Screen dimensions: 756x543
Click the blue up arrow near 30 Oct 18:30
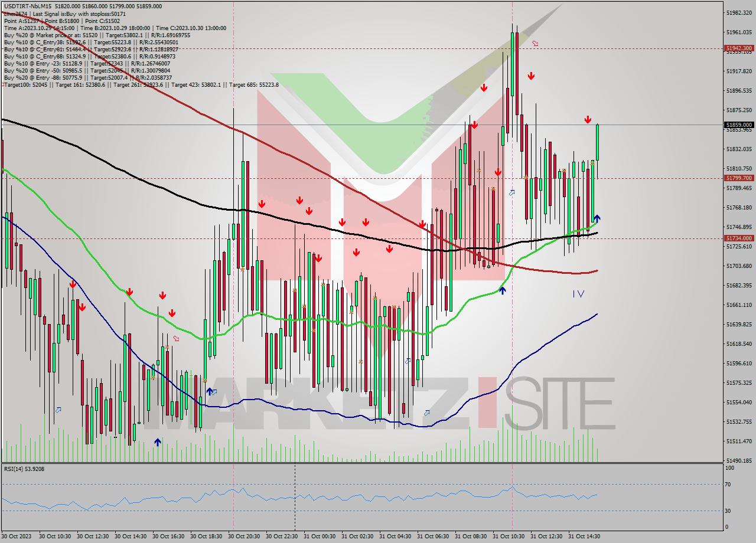pos(210,391)
